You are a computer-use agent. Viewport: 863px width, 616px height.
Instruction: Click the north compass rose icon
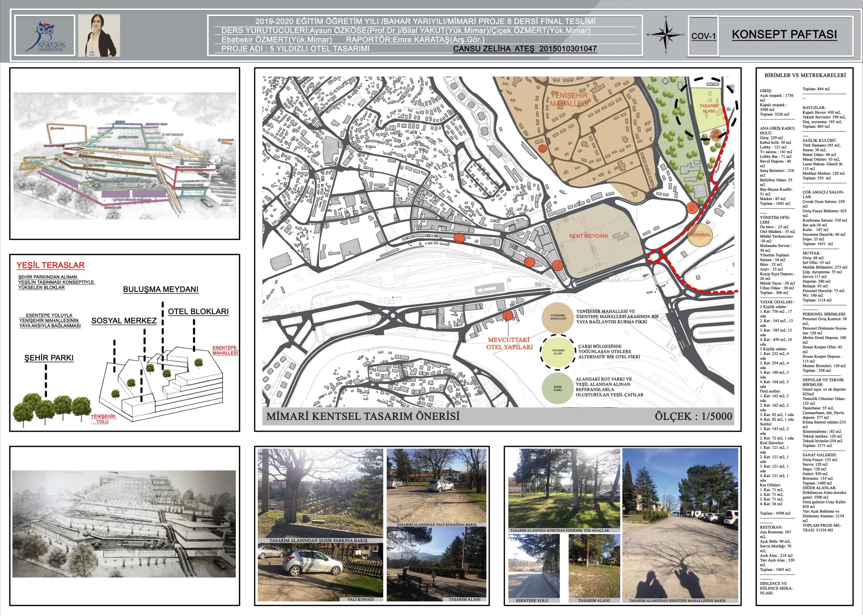click(x=666, y=35)
